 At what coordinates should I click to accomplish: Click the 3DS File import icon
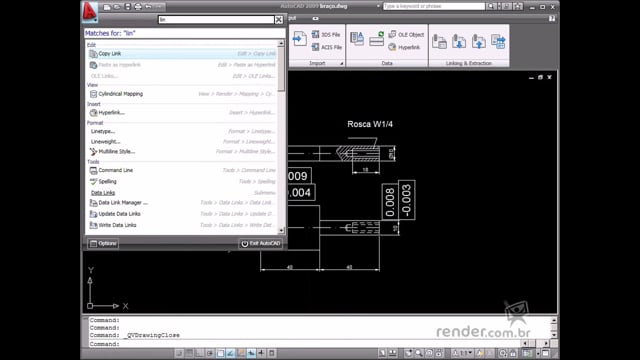[316, 34]
